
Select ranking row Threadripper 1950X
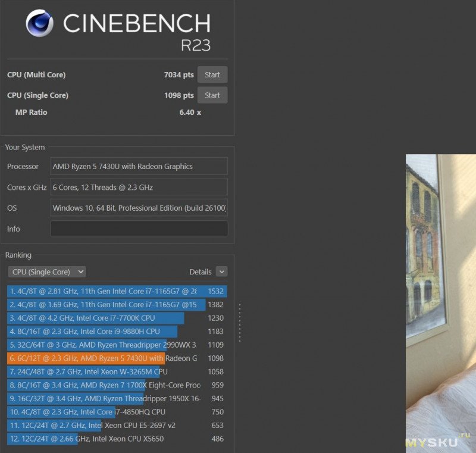click(x=117, y=398)
